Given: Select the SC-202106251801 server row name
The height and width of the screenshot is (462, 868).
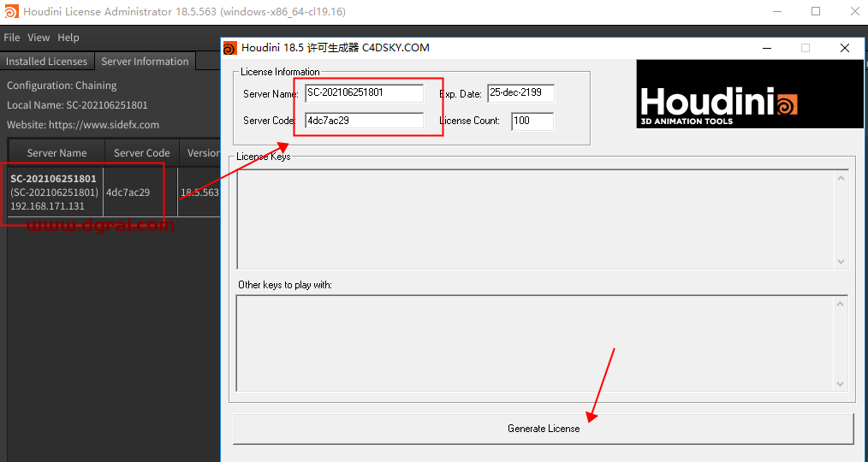Looking at the screenshot, I should click(54, 179).
